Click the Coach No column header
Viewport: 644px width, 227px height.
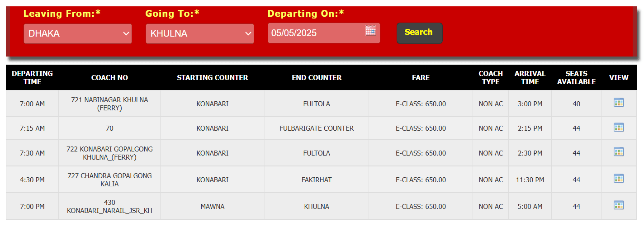pos(109,77)
